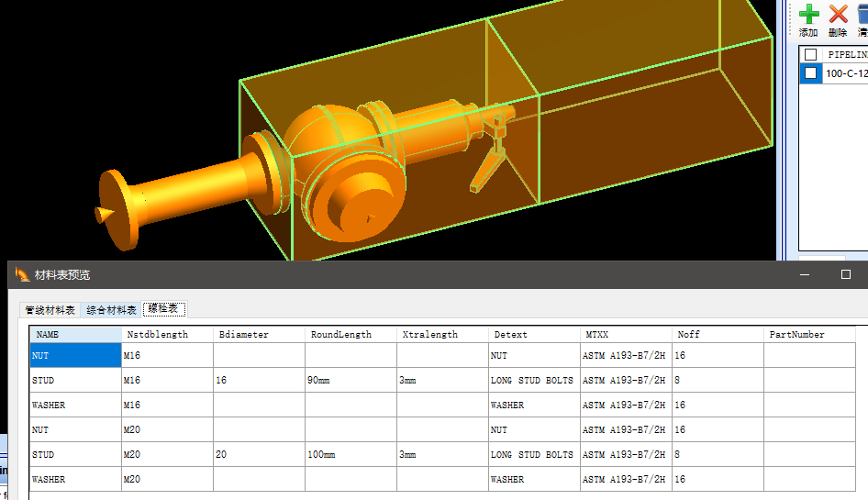Switch to the 综合材料表 tab

[x=111, y=310]
